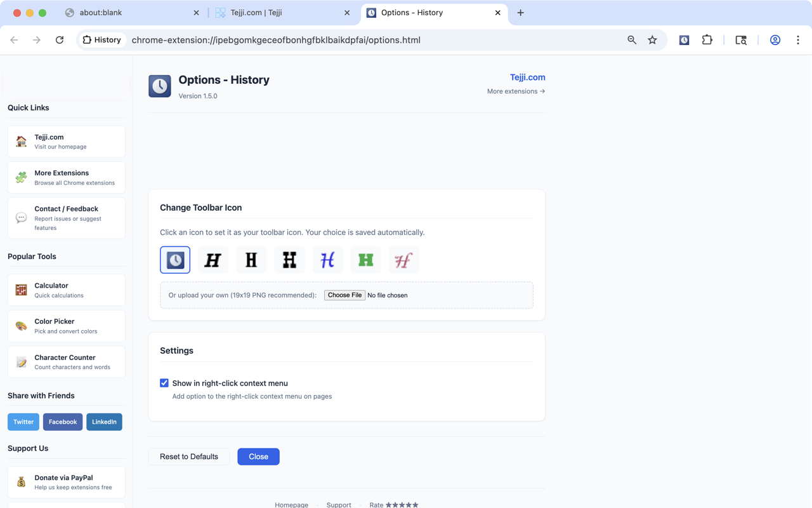The width and height of the screenshot is (812, 508).
Task: Pick the striped H toolbar icon
Action: point(289,259)
